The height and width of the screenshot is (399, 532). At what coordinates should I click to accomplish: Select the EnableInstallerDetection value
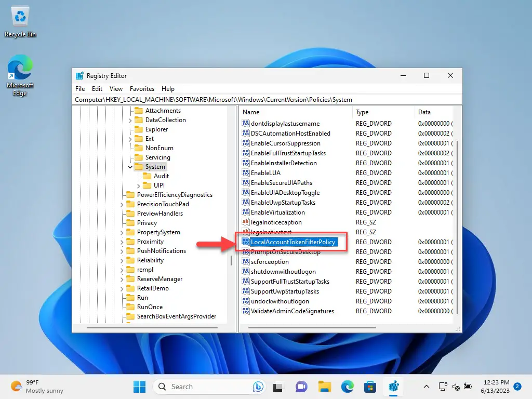pos(284,163)
